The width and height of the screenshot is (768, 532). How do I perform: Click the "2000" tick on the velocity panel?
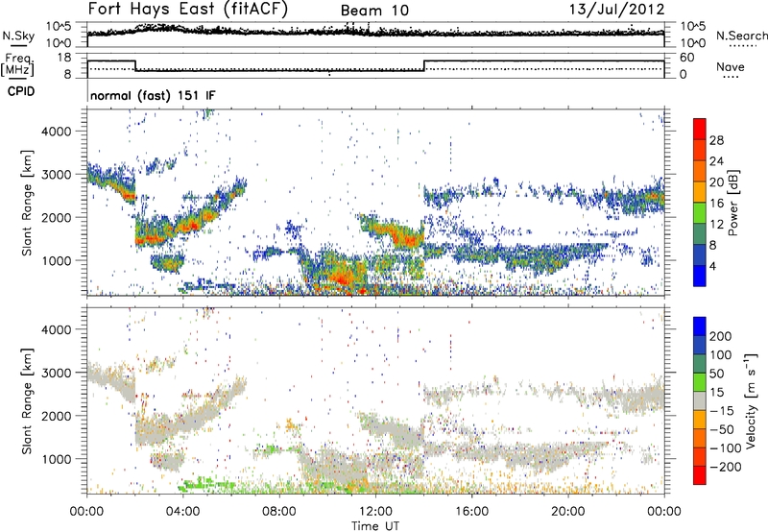point(56,416)
